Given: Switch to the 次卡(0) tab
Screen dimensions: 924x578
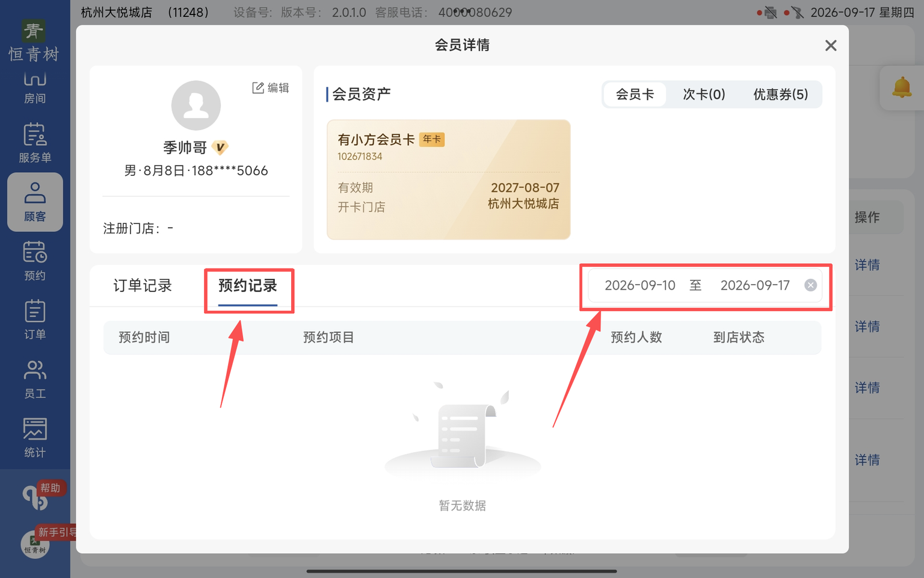Looking at the screenshot, I should point(704,95).
